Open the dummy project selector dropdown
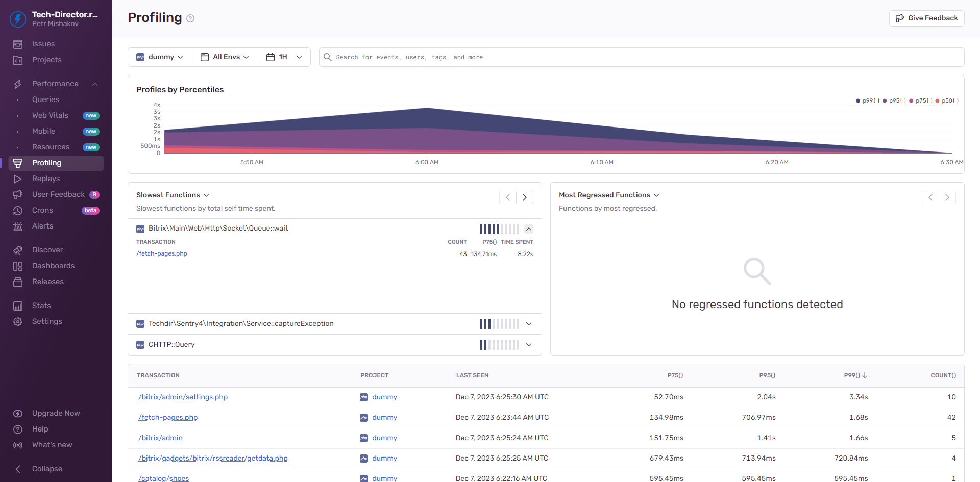This screenshot has width=980, height=482. [x=160, y=57]
